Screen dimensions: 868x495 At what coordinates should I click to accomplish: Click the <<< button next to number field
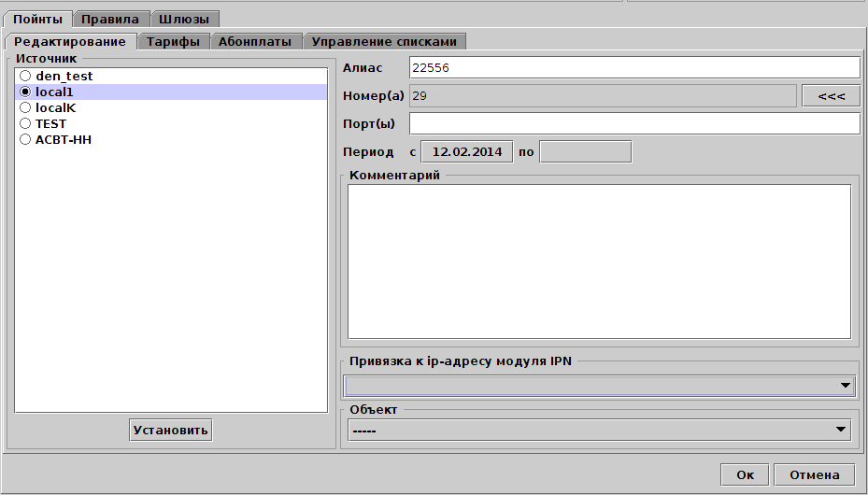pos(831,96)
